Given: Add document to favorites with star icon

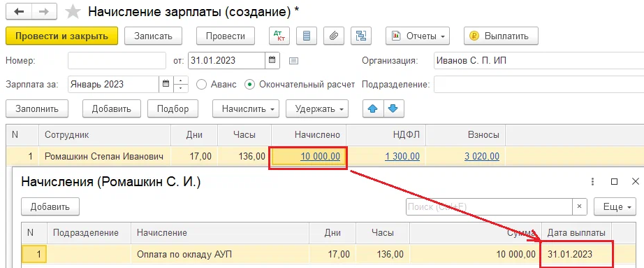Looking at the screenshot, I should click(x=73, y=12).
